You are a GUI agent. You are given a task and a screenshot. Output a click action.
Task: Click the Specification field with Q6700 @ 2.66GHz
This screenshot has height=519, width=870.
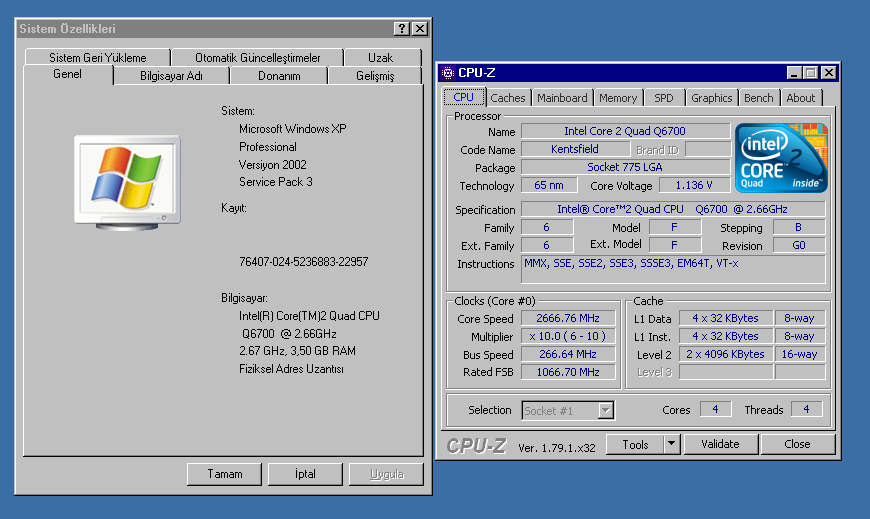pyautogui.click(x=673, y=209)
